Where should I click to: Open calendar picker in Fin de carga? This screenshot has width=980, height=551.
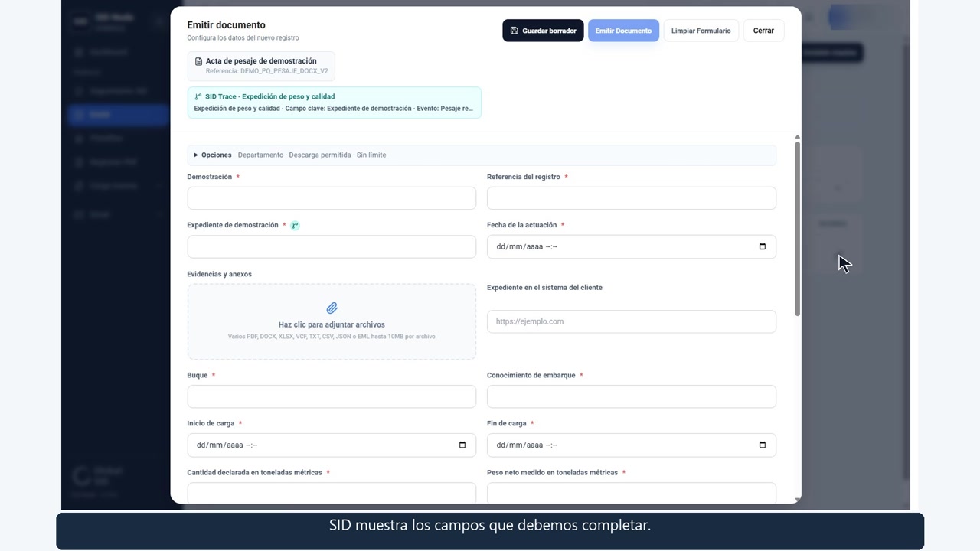coord(762,445)
